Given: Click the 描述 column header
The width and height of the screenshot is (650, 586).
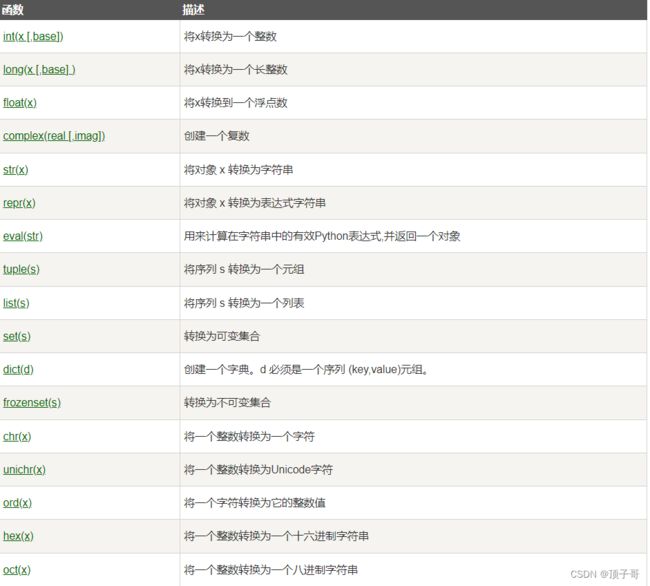Looking at the screenshot, I should click(x=193, y=10).
